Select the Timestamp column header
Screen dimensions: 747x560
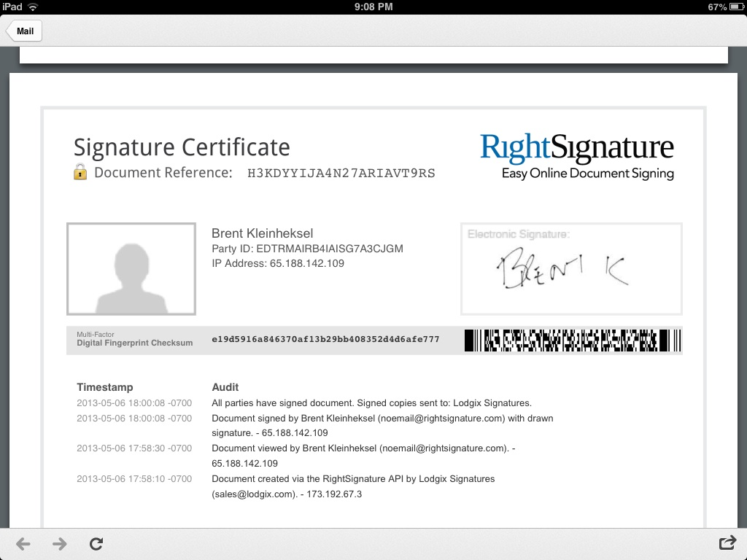point(105,387)
